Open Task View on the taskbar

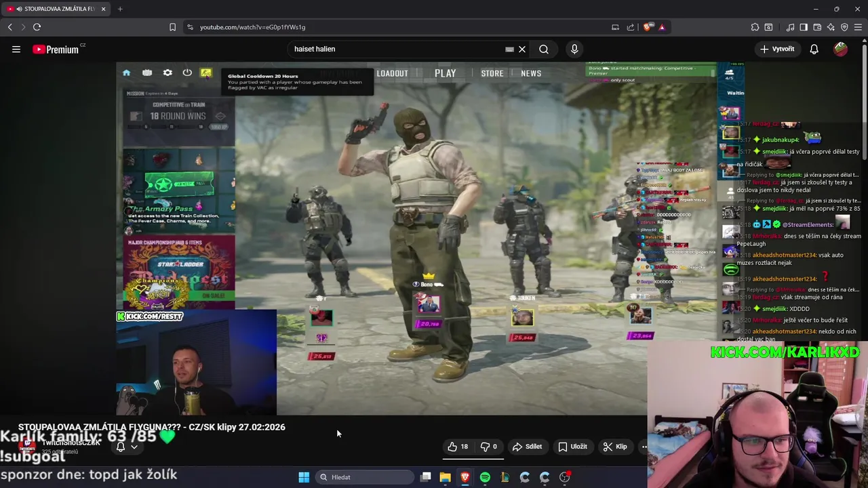(425, 477)
